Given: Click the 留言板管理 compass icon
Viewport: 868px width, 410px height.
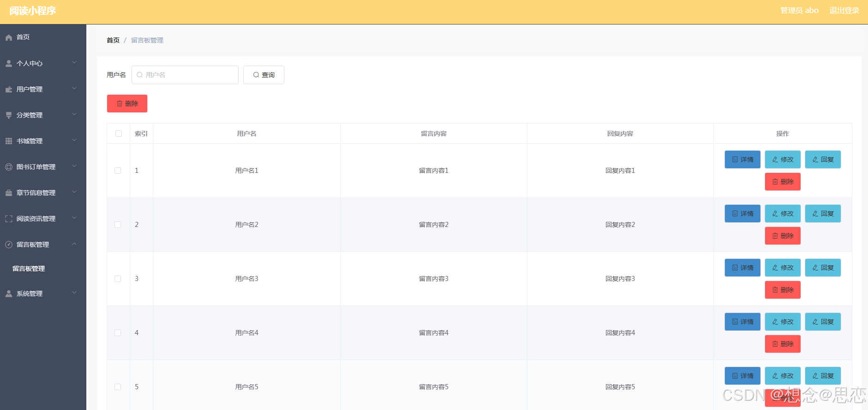Looking at the screenshot, I should tap(9, 245).
